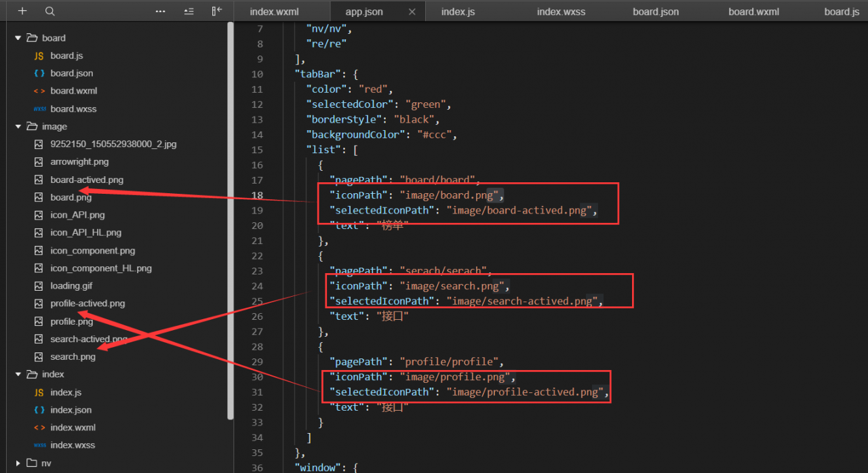Click the folder icon of image directory
The height and width of the screenshot is (473, 868).
pyautogui.click(x=31, y=127)
